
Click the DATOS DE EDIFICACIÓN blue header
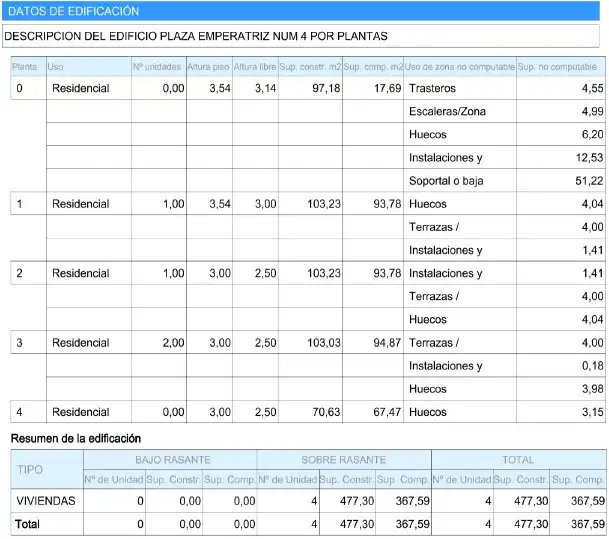[301, 11]
